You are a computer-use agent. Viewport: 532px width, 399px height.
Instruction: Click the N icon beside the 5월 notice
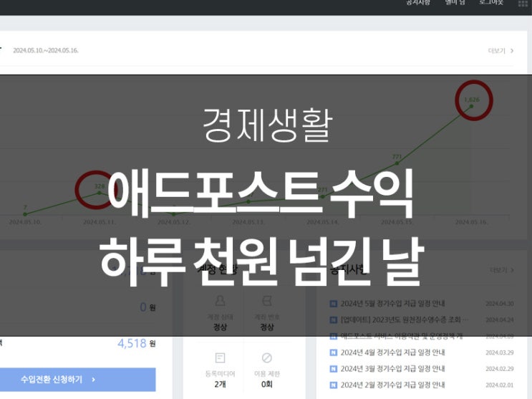click(334, 303)
